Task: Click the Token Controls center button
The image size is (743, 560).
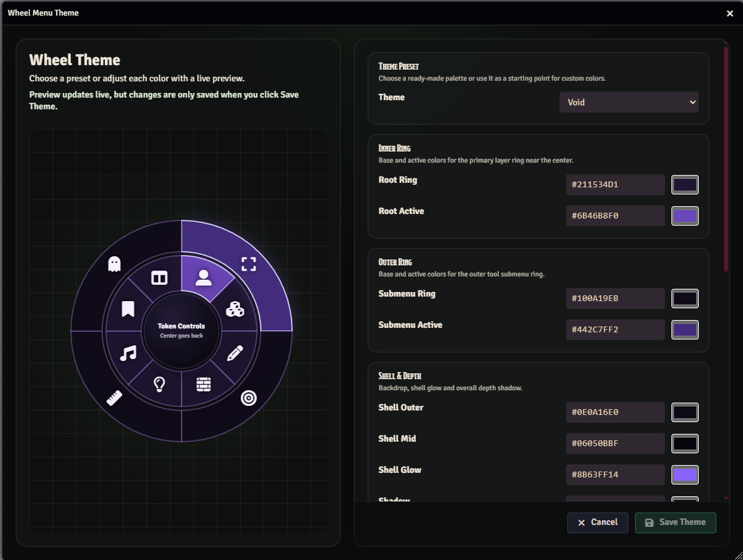Action: click(x=182, y=330)
